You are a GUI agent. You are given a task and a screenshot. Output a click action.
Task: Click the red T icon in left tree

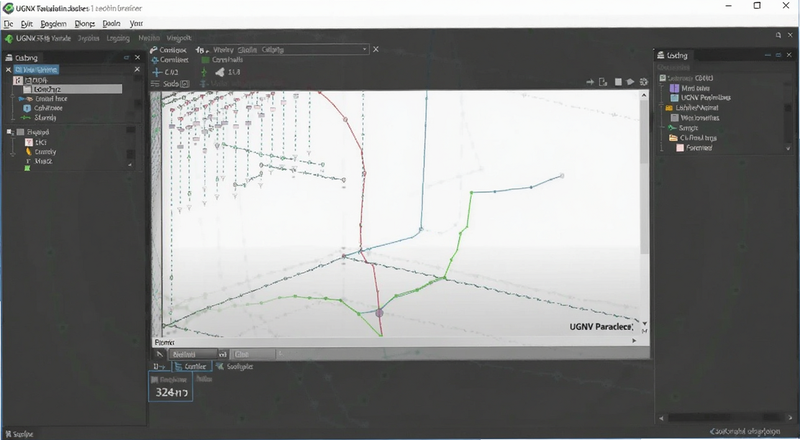tap(29, 142)
